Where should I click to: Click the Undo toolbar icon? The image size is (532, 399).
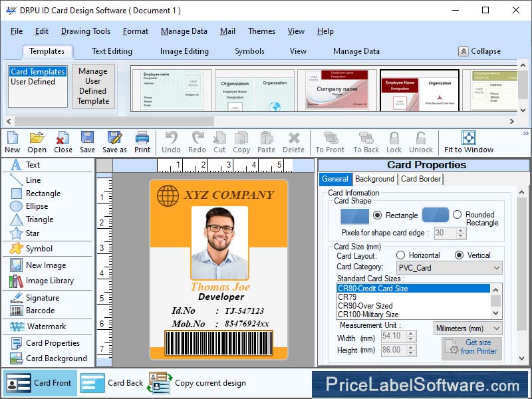point(171,138)
